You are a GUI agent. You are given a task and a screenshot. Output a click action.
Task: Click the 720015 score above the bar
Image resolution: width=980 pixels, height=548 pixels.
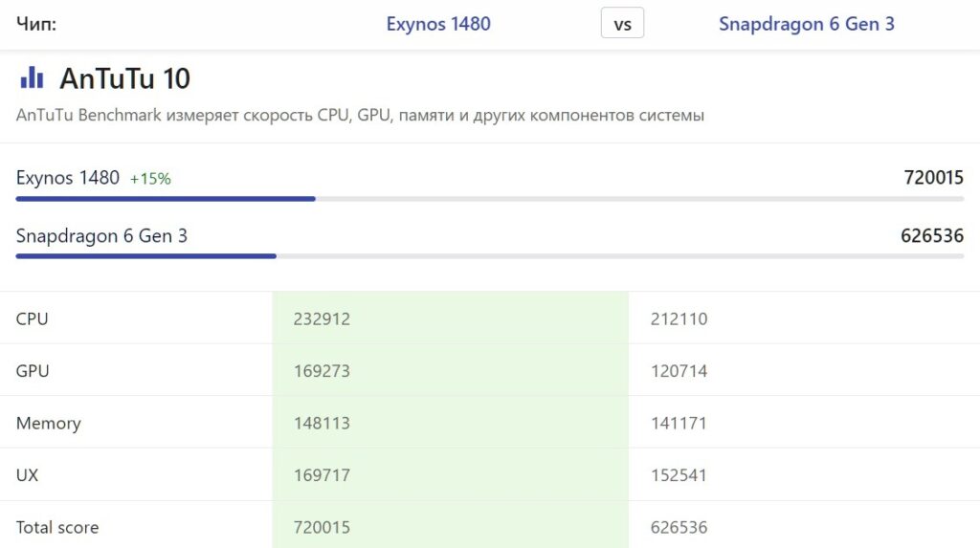coord(933,178)
